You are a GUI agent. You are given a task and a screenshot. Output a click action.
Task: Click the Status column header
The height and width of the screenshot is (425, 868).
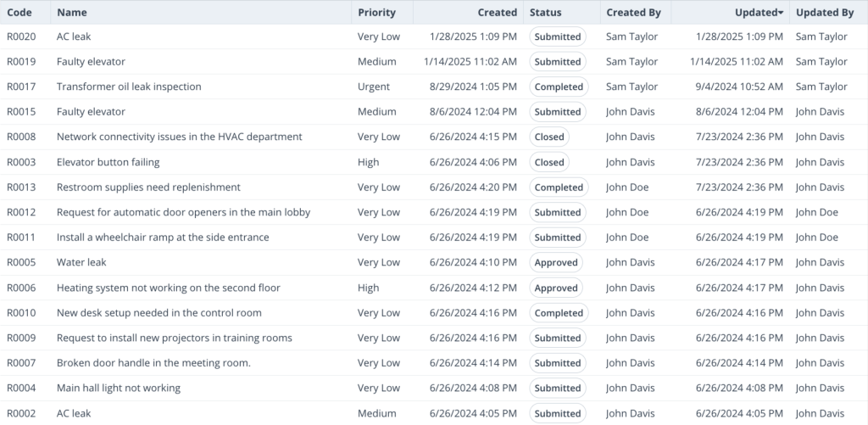pyautogui.click(x=545, y=13)
